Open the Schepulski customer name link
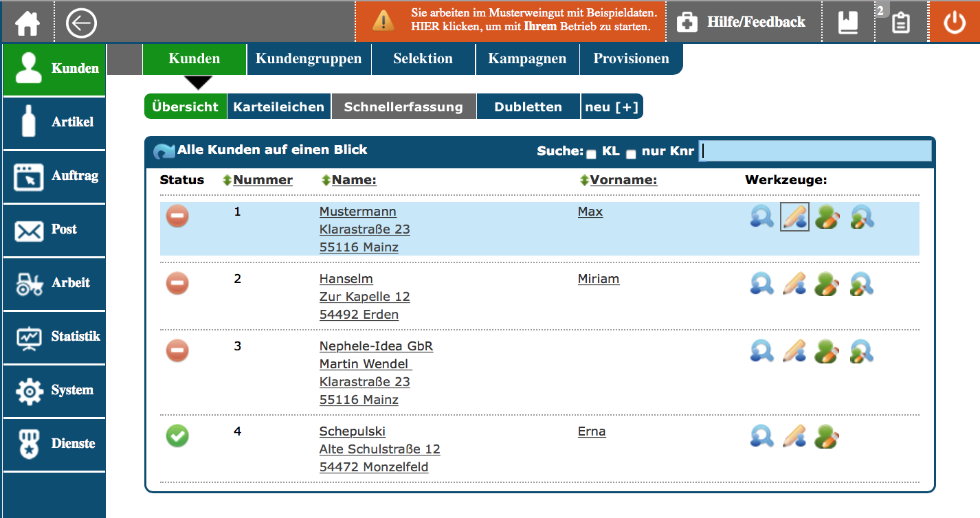 [x=352, y=431]
